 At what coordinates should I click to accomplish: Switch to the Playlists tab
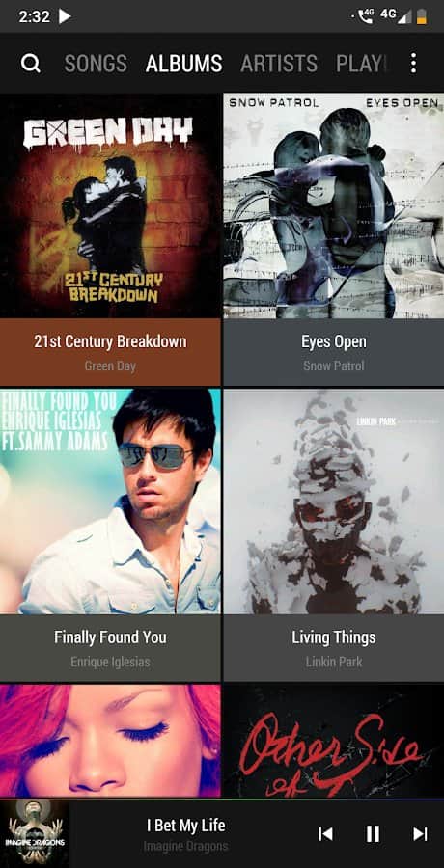pos(360,64)
